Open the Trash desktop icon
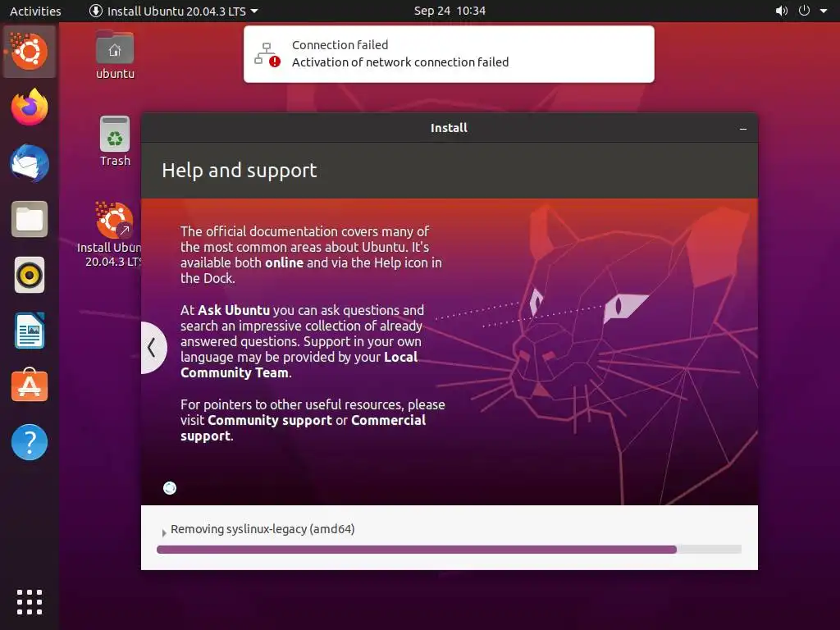Image resolution: width=840 pixels, height=630 pixels. 115,141
